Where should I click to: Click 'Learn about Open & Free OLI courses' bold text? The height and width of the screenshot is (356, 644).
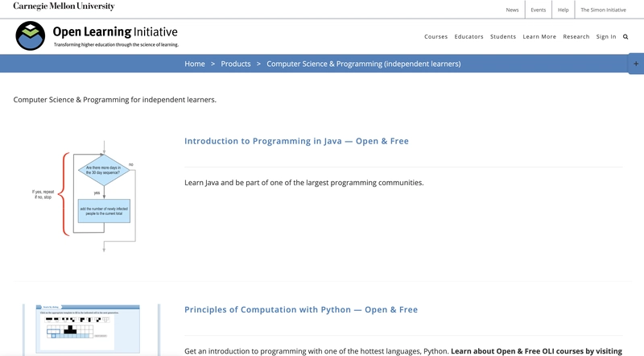click(x=536, y=351)
